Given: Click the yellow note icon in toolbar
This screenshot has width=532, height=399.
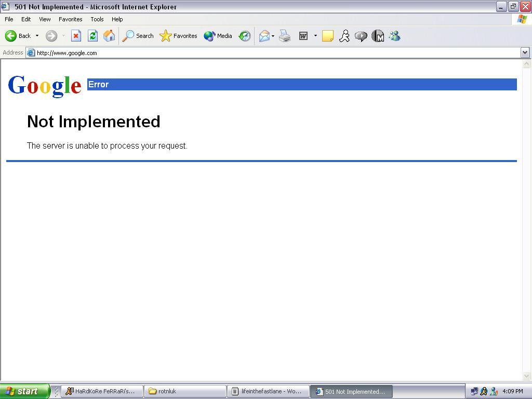Looking at the screenshot, I should (x=327, y=36).
